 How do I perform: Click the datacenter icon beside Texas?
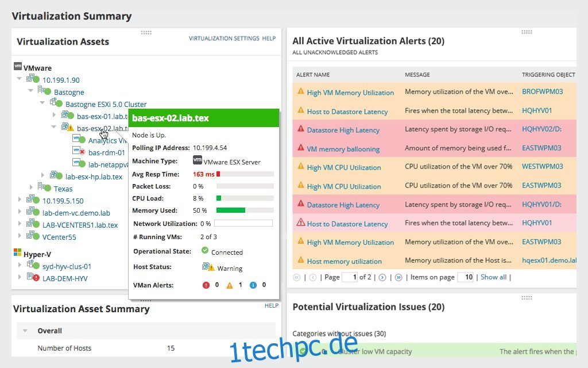pos(44,187)
